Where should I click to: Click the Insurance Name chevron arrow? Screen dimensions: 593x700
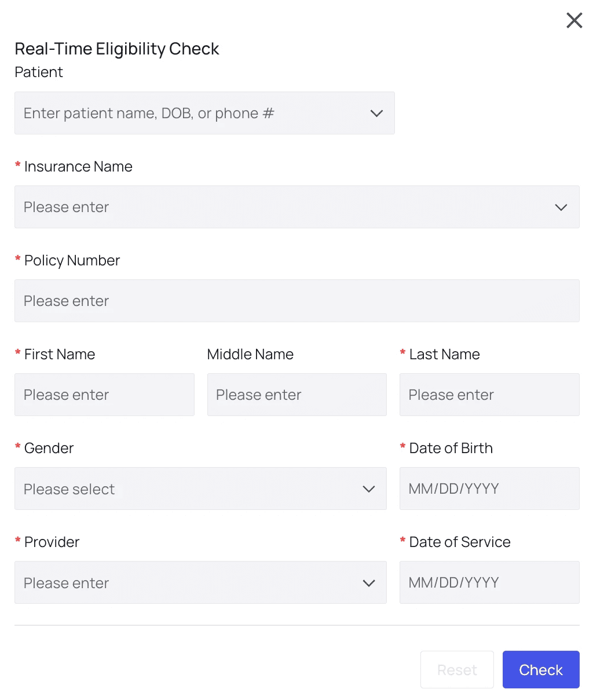click(561, 207)
